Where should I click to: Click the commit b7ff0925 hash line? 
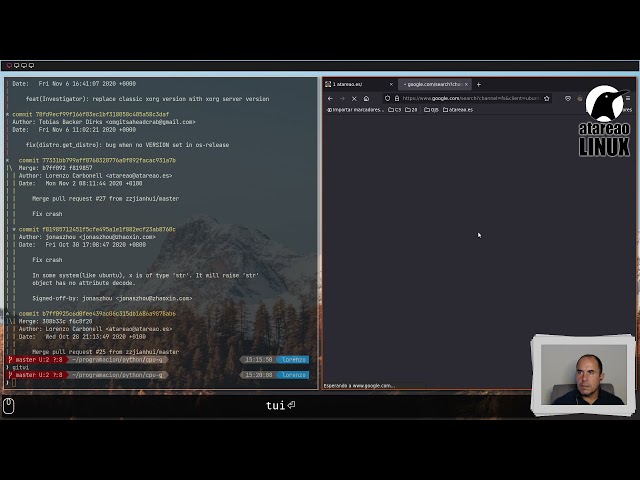(x=97, y=313)
